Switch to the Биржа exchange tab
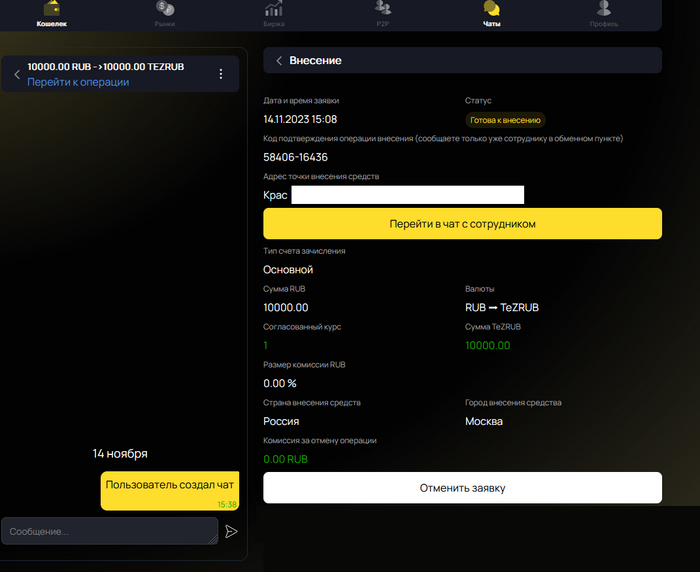Image resolution: width=700 pixels, height=572 pixels. point(274,14)
